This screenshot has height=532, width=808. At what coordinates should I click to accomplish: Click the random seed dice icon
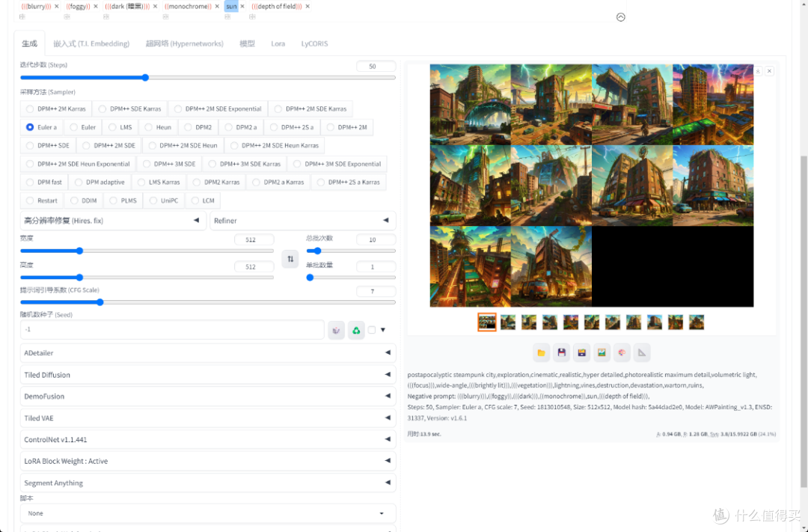[x=336, y=330]
